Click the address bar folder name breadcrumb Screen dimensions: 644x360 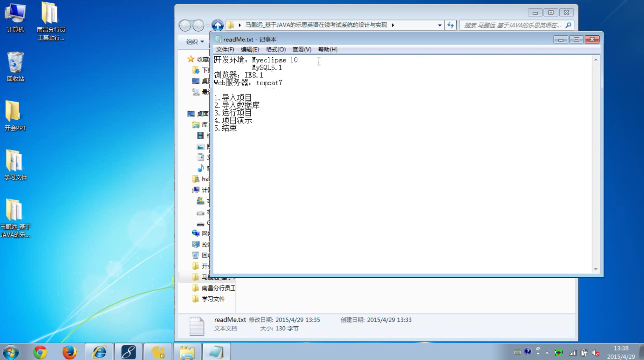point(316,25)
